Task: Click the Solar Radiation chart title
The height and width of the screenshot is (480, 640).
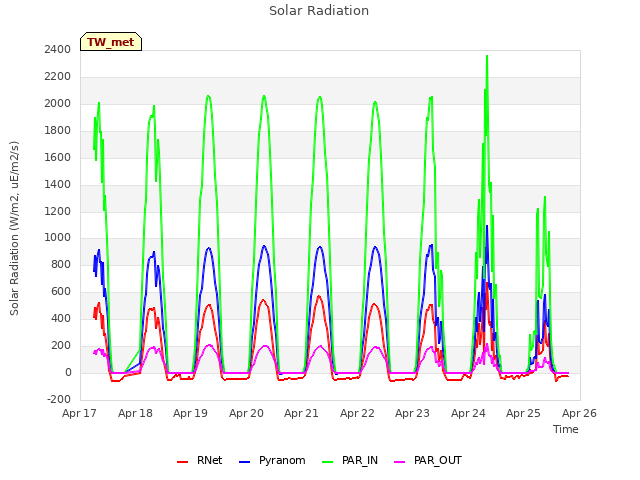Action: 319,10
